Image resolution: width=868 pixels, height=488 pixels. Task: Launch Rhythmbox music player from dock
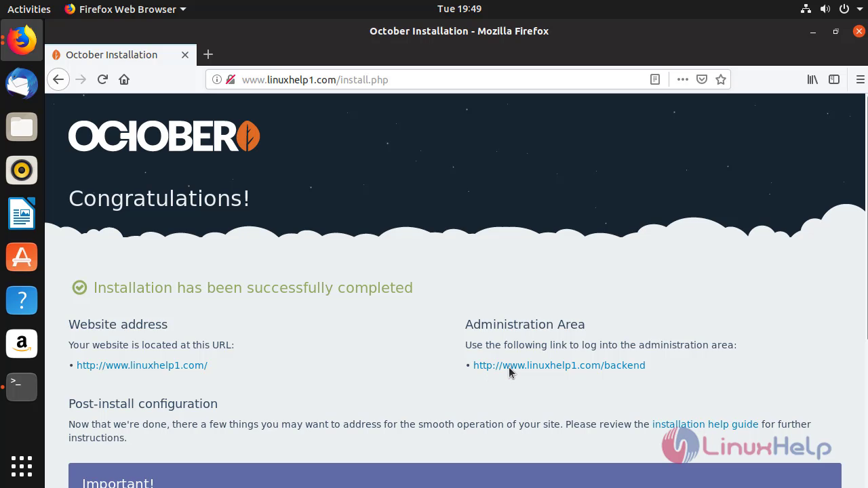[x=22, y=170]
